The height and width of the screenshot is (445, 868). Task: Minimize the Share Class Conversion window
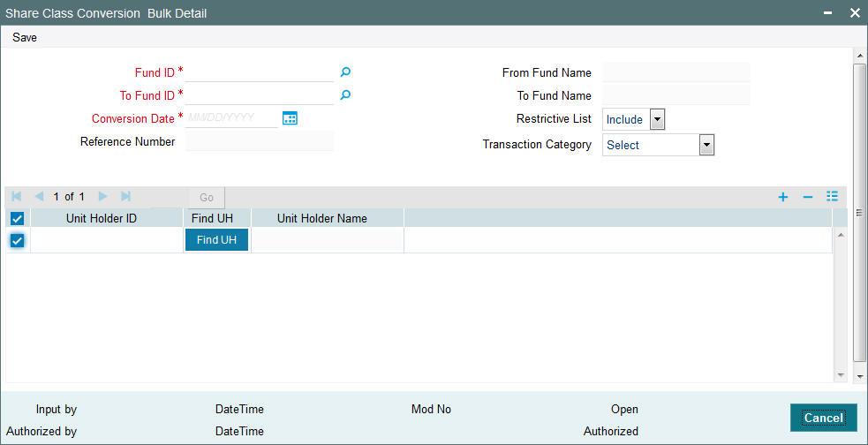pyautogui.click(x=828, y=13)
